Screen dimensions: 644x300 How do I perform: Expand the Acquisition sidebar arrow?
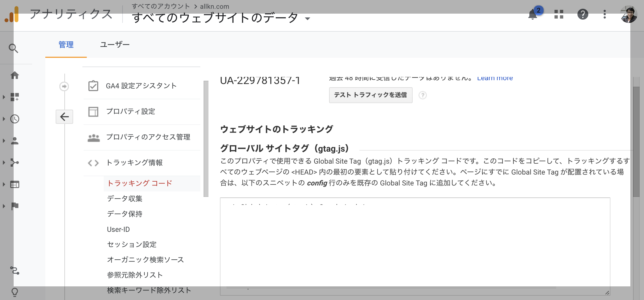4,163
